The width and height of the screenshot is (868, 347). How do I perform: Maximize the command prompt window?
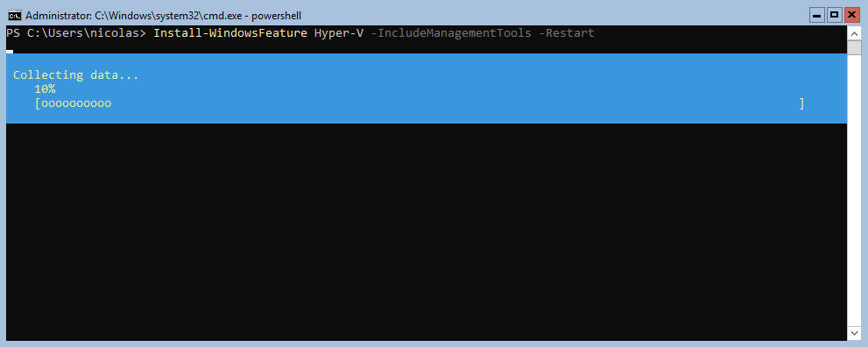(834, 15)
